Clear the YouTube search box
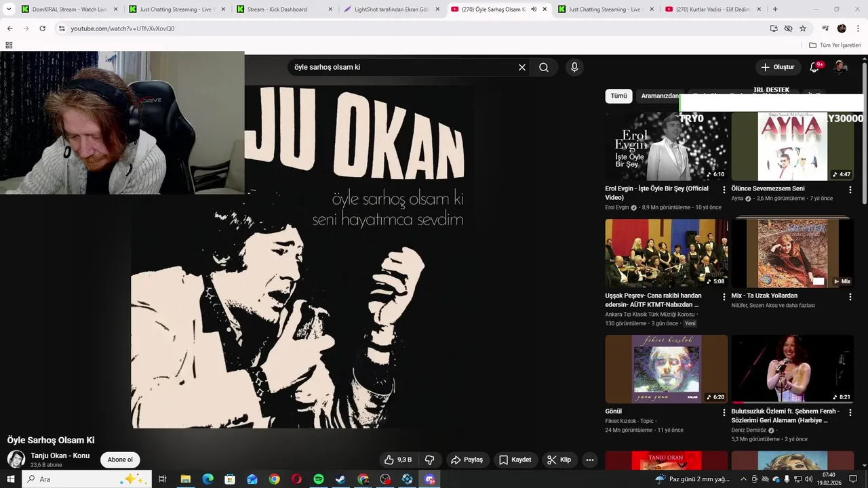Viewport: 868px width, 488px height. [x=522, y=67]
